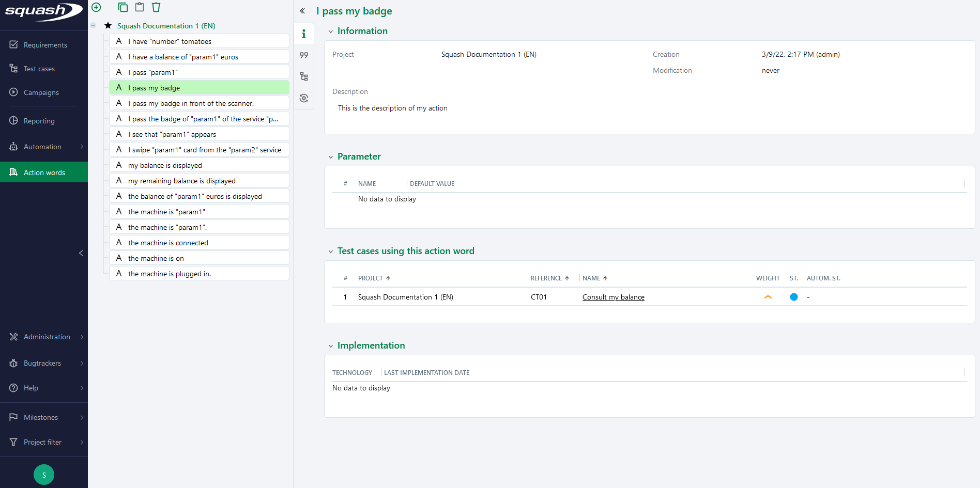980x488 pixels.
Task: Toggle the favorite star on Squash Documentation 1
Action: (x=108, y=25)
